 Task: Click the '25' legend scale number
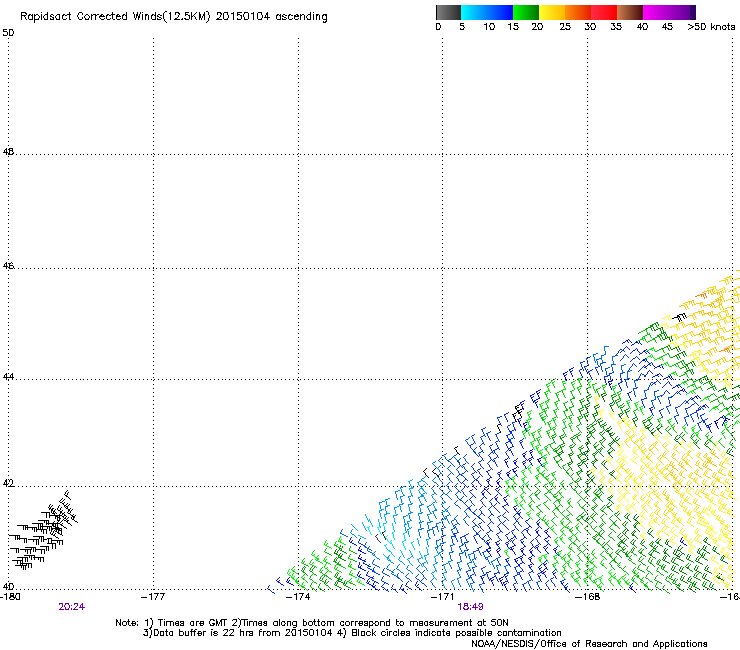(x=565, y=27)
